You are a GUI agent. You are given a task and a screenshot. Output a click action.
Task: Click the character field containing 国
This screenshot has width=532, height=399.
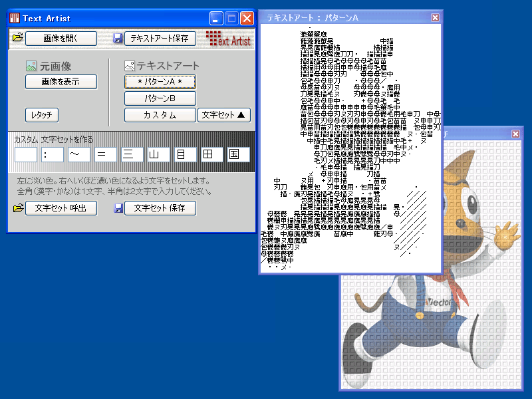click(x=239, y=154)
